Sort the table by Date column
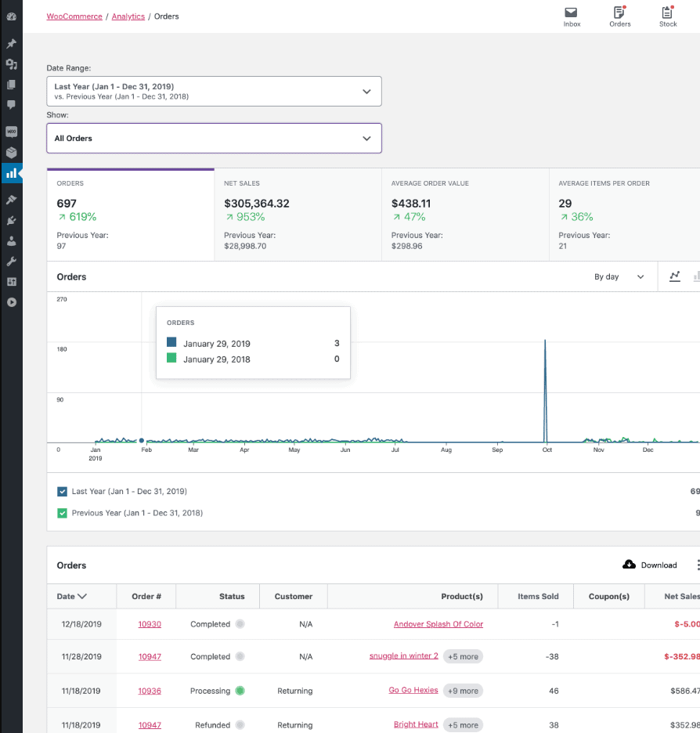 coord(71,596)
